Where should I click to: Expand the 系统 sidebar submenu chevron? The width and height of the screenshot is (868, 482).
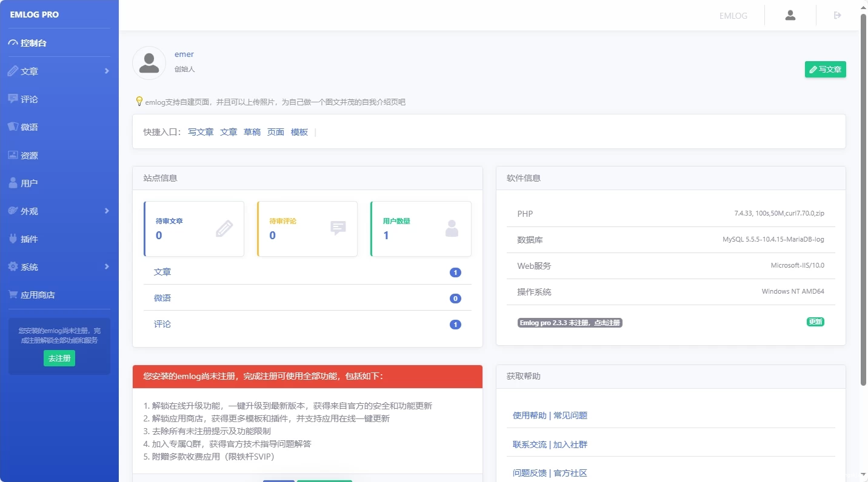107,266
